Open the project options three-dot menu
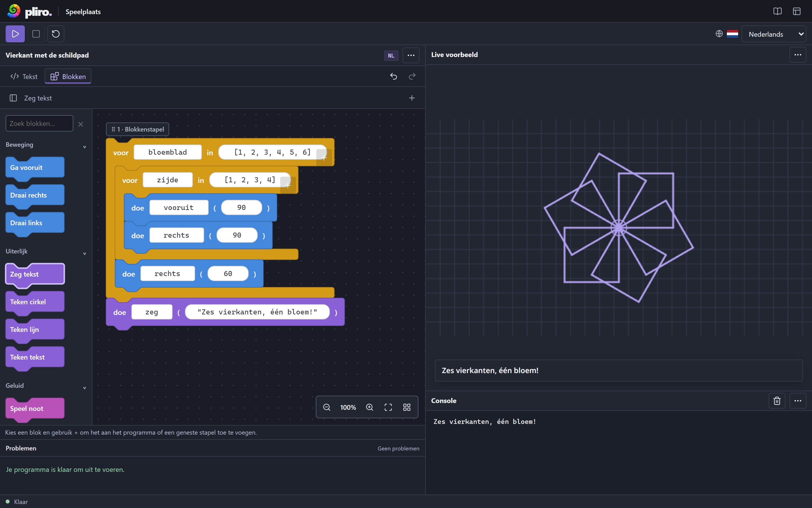The image size is (812, 508). coord(411,55)
